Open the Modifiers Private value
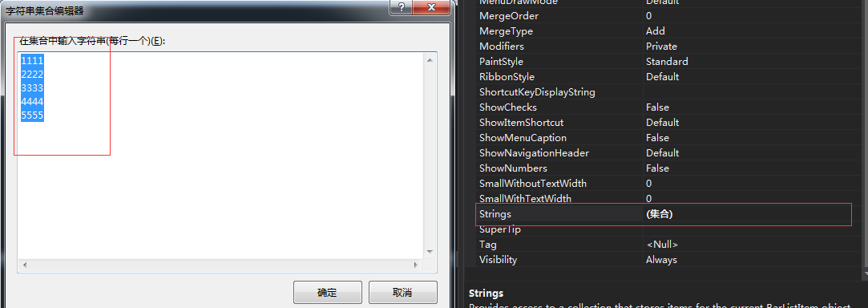The height and width of the screenshot is (308, 868). [x=661, y=47]
